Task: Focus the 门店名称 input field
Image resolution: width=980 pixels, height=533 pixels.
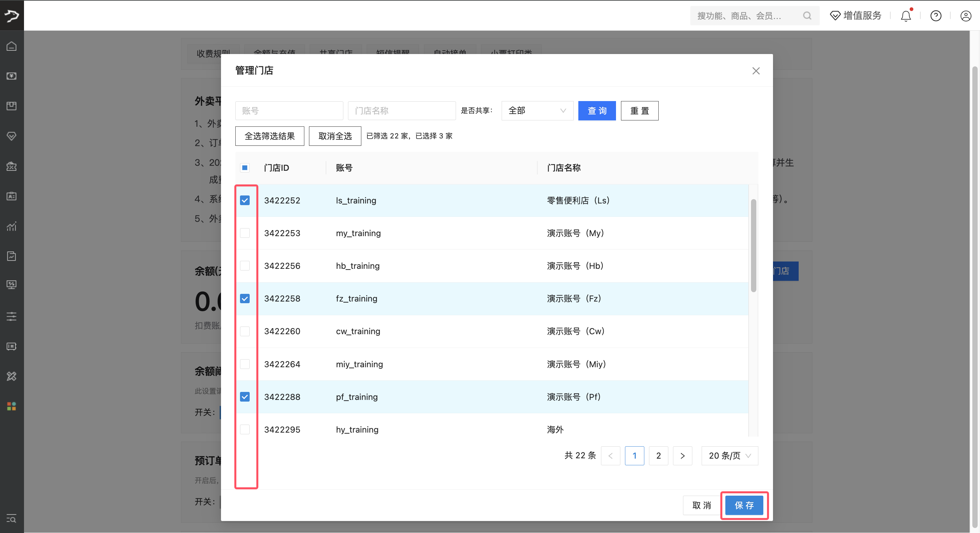Action: pyautogui.click(x=401, y=111)
